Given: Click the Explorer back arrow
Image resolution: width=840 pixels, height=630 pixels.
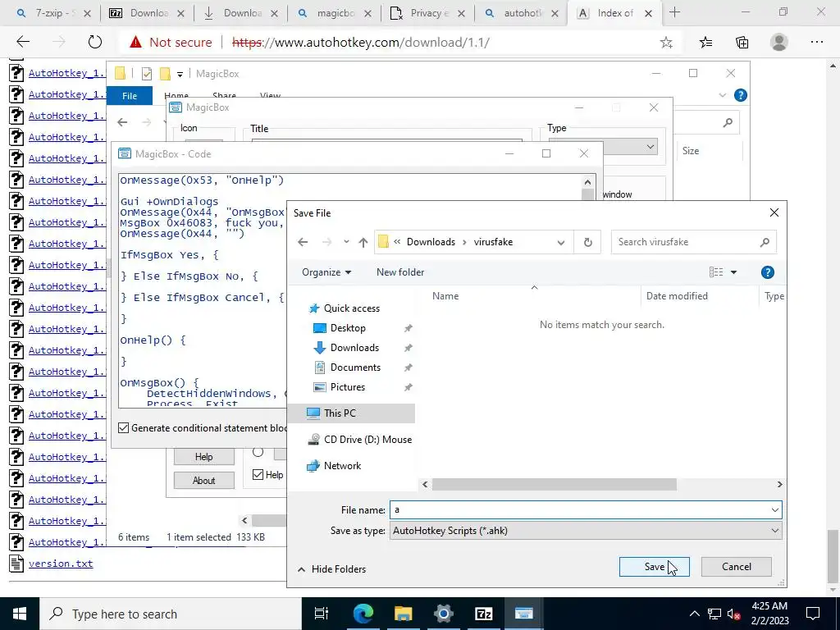Looking at the screenshot, I should pos(123,123).
